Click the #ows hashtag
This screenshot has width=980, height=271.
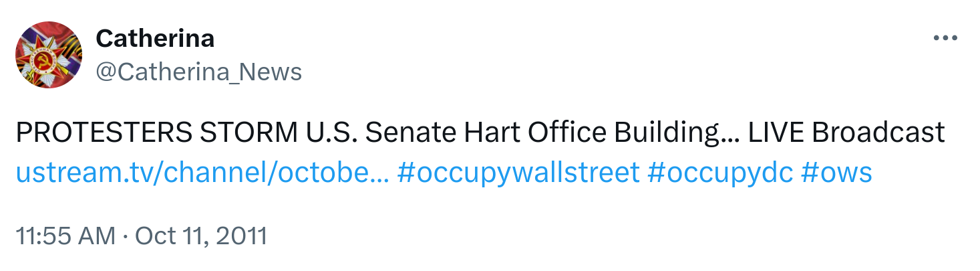coord(836,173)
